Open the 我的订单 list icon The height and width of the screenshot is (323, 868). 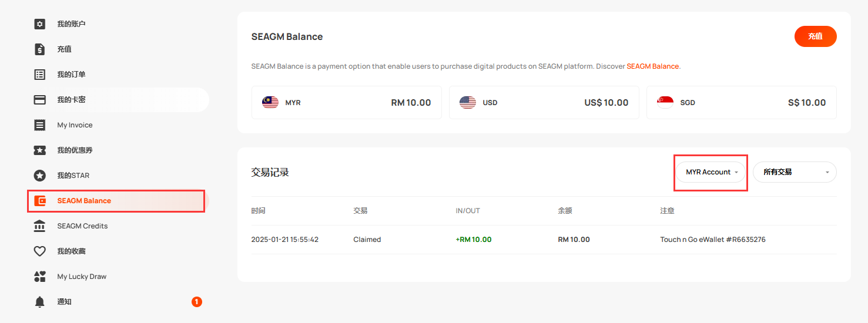(39, 75)
